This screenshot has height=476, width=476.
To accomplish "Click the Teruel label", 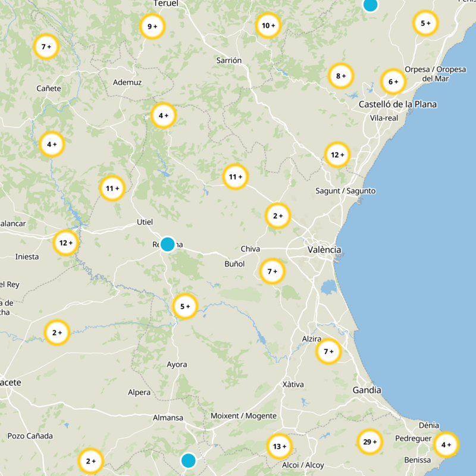I will 166,4.
